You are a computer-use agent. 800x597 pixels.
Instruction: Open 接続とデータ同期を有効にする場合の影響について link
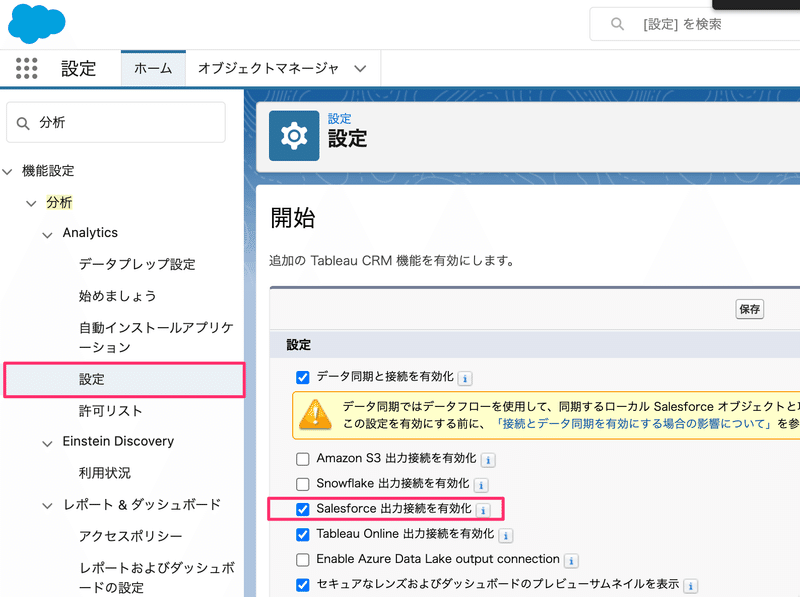[633, 424]
